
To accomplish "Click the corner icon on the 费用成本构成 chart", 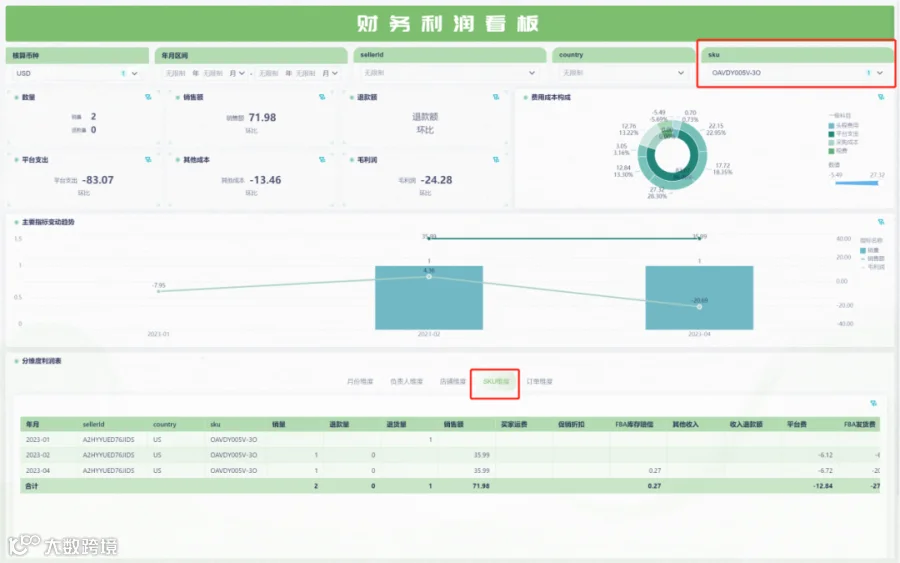I will pos(881,97).
